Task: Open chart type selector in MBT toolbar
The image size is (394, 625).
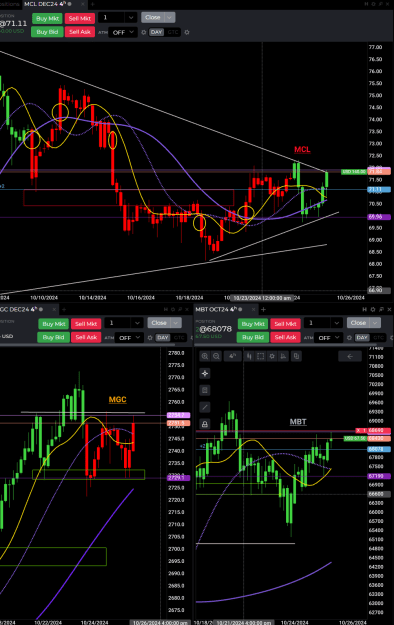Action: click(x=249, y=356)
